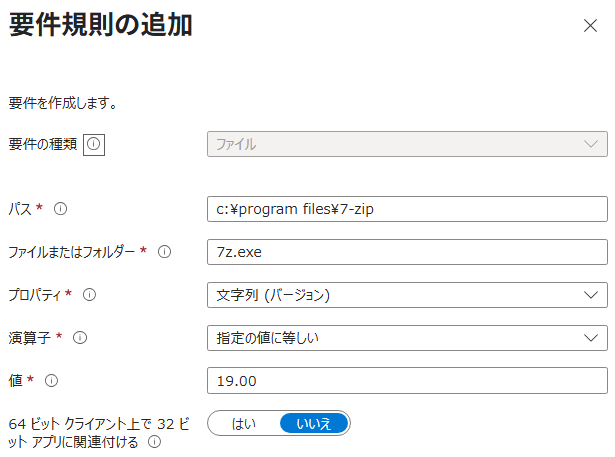Open the プロパティ 文字列 (バージョン) dropdown
The width and height of the screenshot is (615, 457).
tap(407, 295)
